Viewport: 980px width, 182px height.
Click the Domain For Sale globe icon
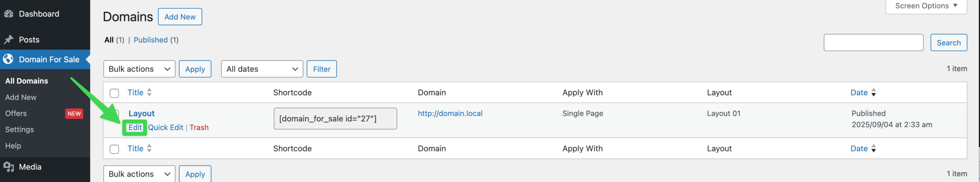pos(8,59)
